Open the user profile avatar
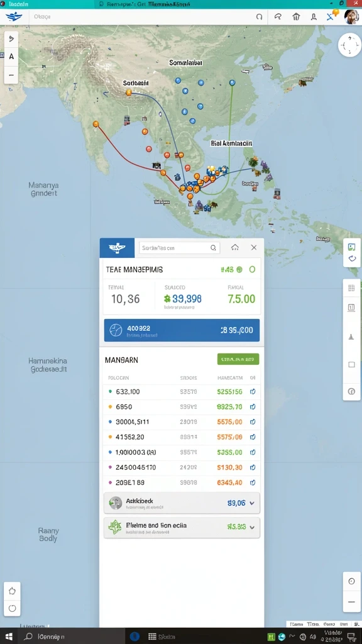Image resolution: width=362 pixels, height=644 pixels. click(351, 17)
